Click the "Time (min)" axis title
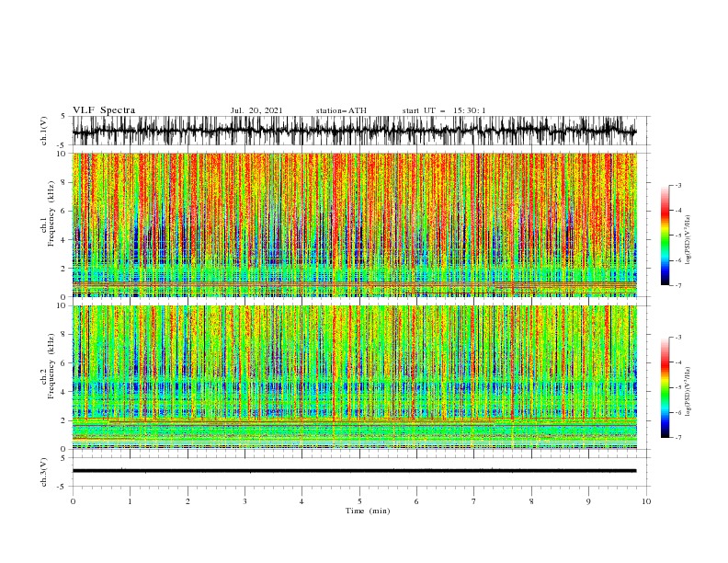728x563 pixels. coord(368,511)
